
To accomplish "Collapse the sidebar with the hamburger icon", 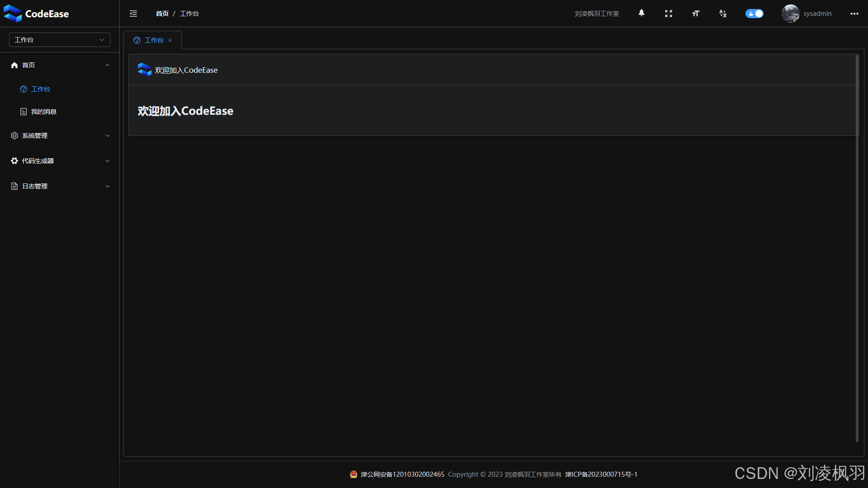I will tap(133, 14).
